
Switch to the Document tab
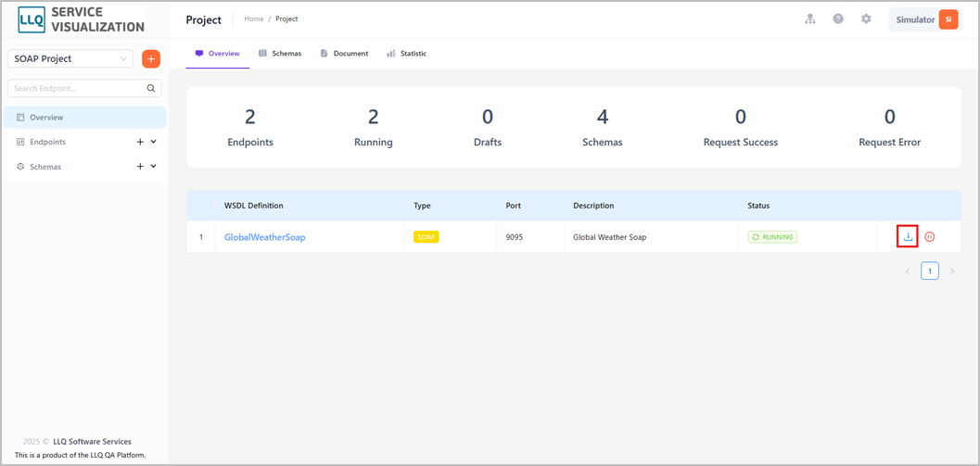click(344, 54)
